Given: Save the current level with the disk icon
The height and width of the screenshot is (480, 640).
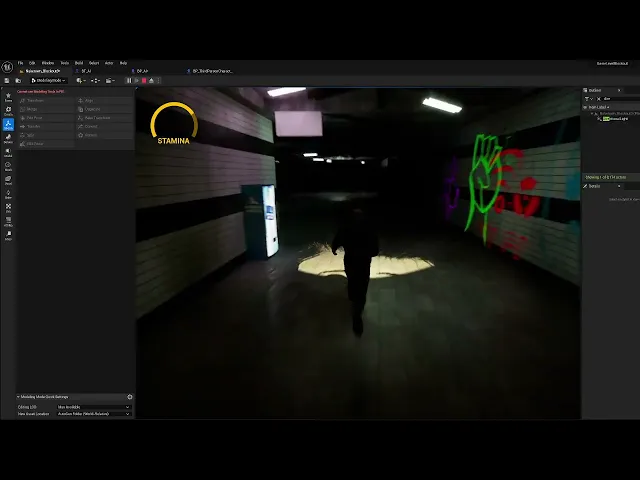Looking at the screenshot, I should (x=7, y=81).
